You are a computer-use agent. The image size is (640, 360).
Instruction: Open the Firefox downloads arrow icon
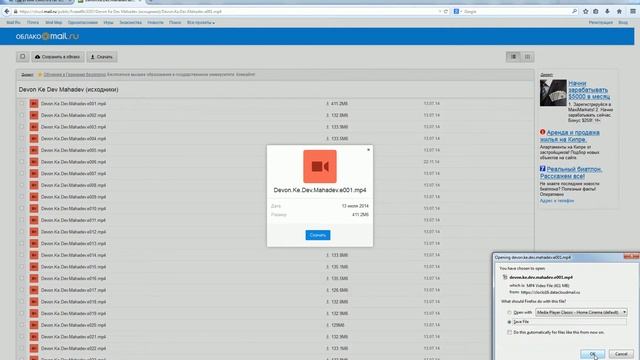607,11
